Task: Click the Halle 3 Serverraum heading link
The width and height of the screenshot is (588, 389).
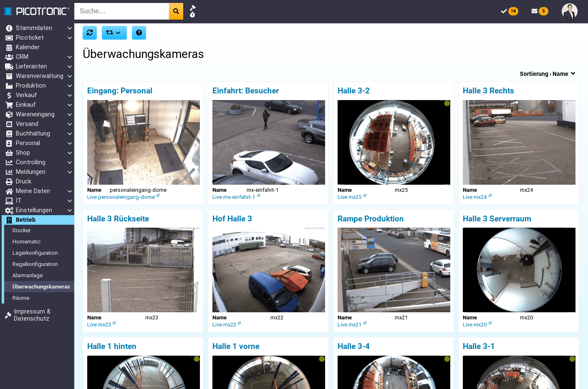Action: pyautogui.click(x=497, y=219)
